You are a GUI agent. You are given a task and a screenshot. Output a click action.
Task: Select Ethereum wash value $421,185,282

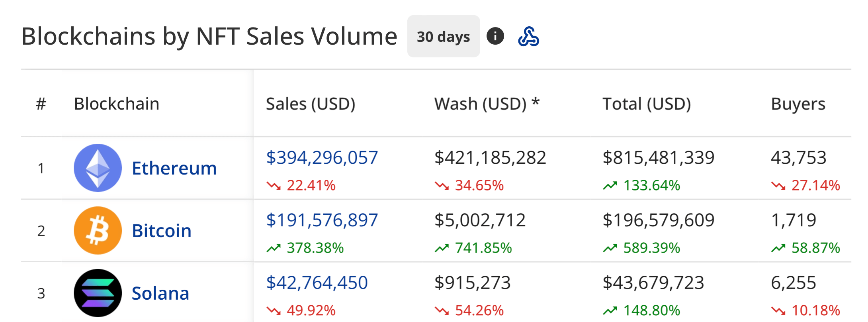pyautogui.click(x=490, y=157)
